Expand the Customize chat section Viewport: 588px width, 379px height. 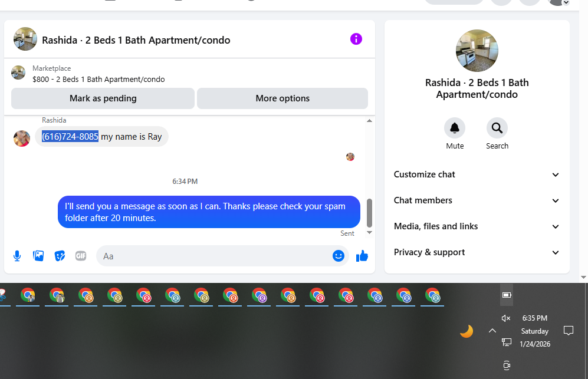477,174
